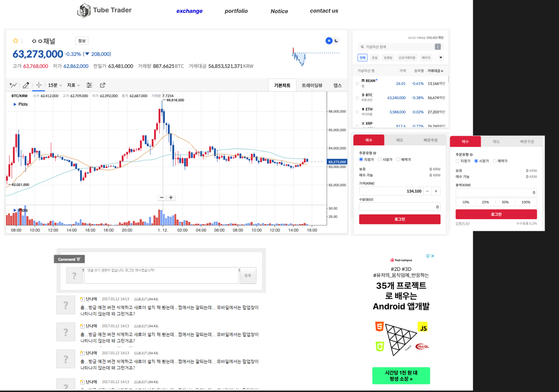The image size is (559, 392).
Task: Open 단축키 (h) shortcut link
Action: 463,223
